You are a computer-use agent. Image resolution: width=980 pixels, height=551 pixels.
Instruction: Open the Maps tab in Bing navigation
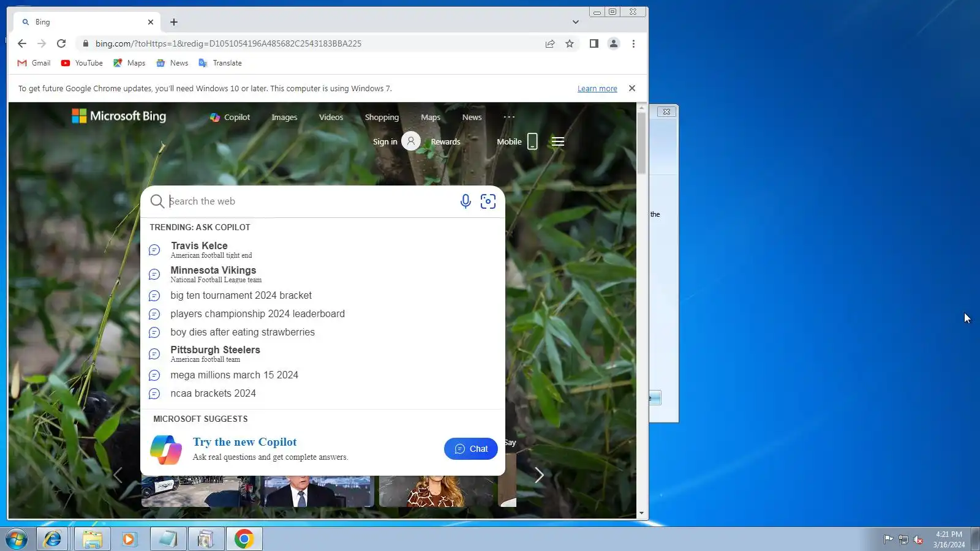click(x=431, y=117)
